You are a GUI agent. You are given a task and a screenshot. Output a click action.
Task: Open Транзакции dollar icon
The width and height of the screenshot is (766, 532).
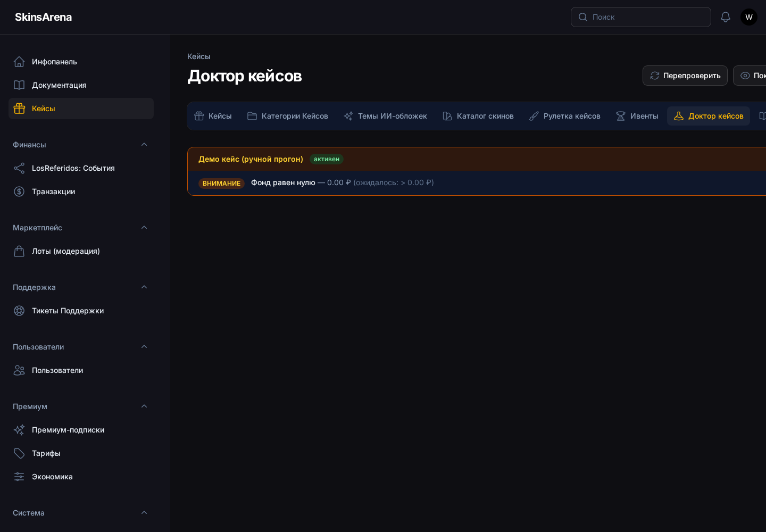(19, 192)
